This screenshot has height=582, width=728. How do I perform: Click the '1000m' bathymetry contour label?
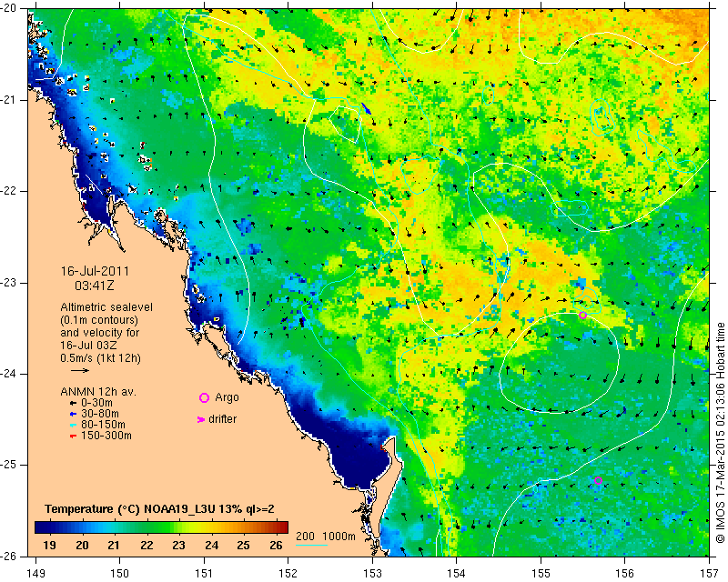[339, 536]
